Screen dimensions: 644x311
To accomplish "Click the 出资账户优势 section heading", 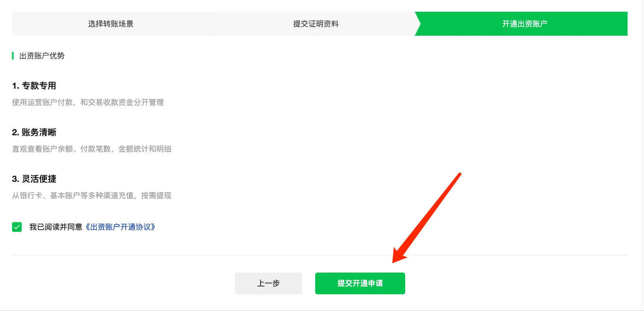I will 42,56.
